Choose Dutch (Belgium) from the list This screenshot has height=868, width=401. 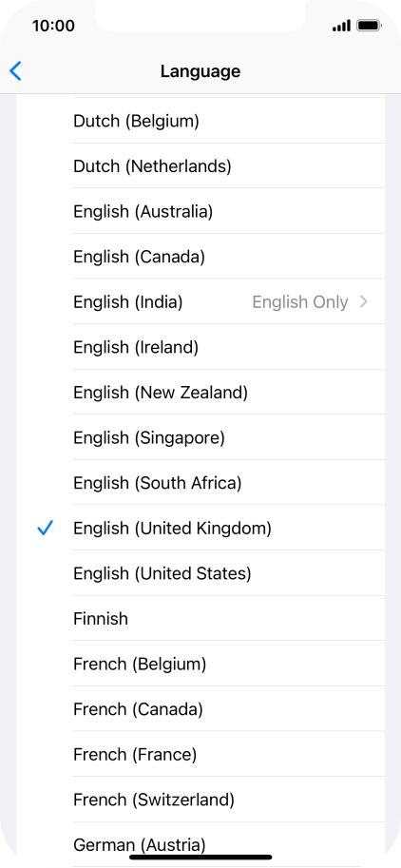(200, 121)
